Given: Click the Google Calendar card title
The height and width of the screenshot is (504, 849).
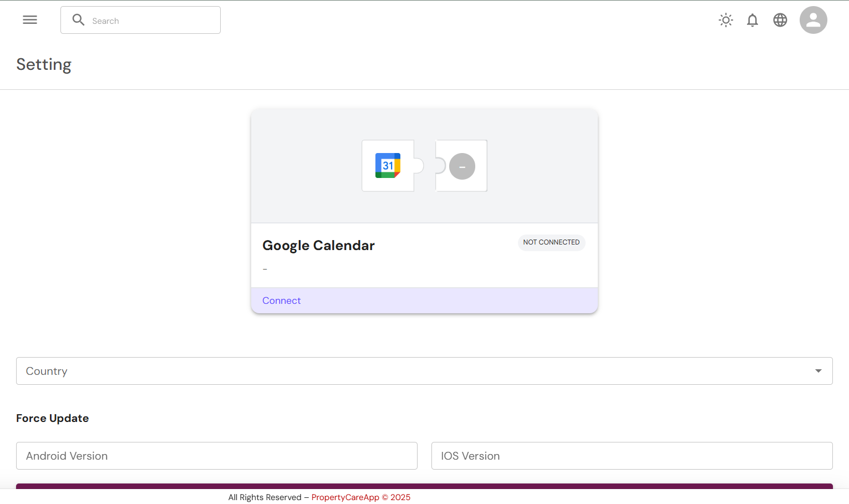Looking at the screenshot, I should click(x=318, y=246).
